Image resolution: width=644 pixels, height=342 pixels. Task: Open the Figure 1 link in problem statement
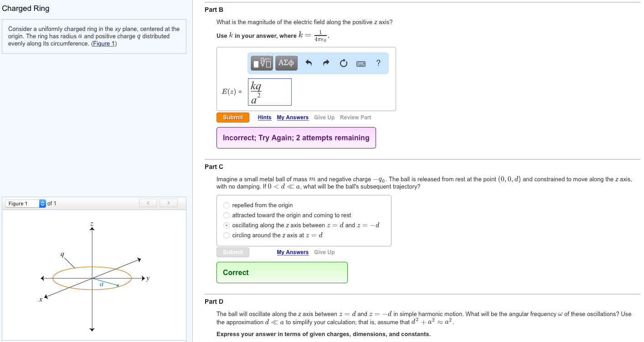103,43
